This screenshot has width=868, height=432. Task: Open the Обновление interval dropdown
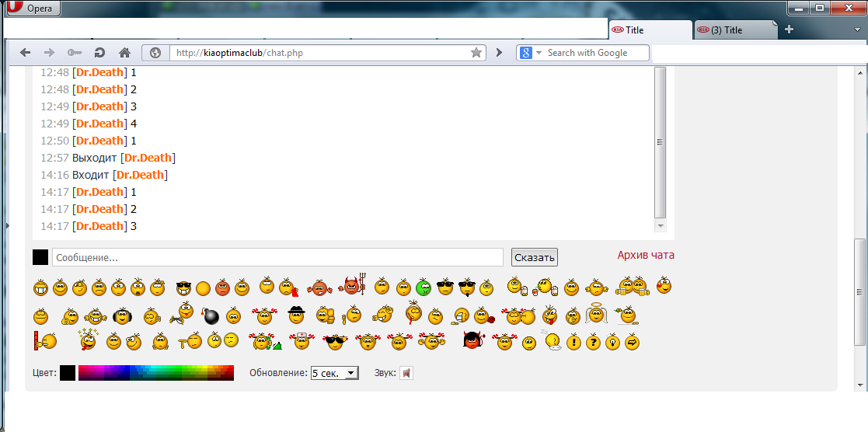334,373
